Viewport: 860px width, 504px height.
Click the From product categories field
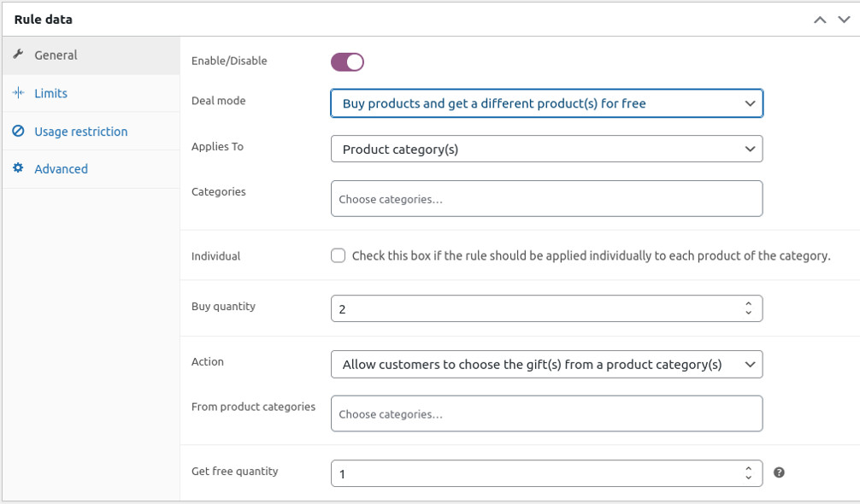[x=546, y=414]
